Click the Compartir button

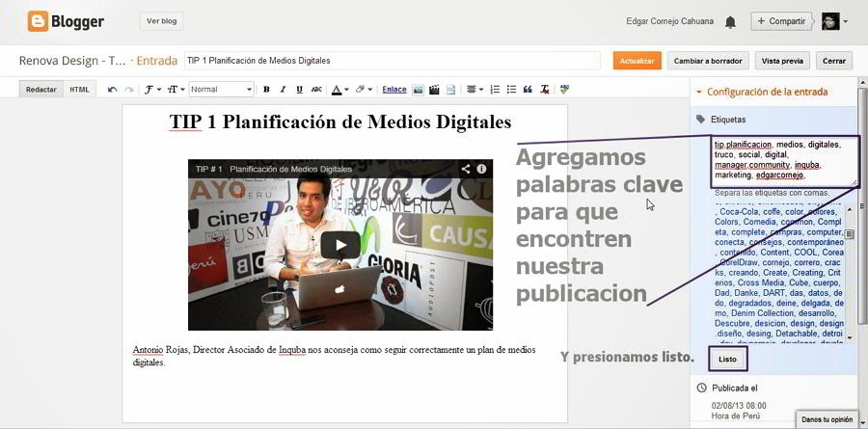[781, 21]
